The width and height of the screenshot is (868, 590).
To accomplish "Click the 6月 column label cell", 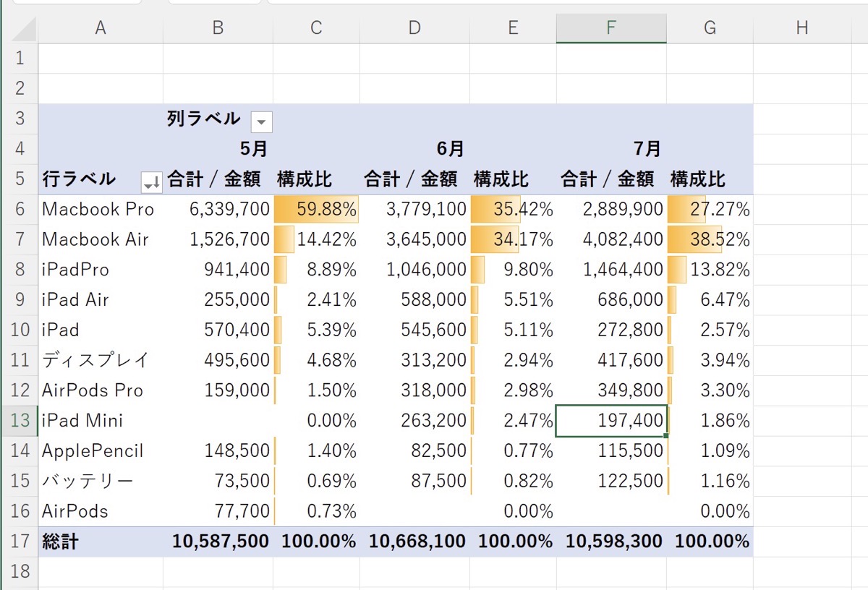I will [x=414, y=149].
